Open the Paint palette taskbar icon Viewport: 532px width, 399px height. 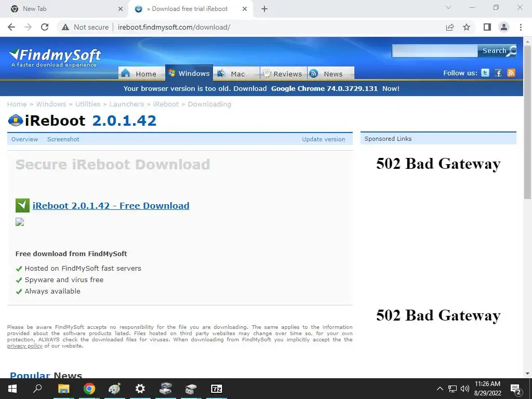coord(114,389)
